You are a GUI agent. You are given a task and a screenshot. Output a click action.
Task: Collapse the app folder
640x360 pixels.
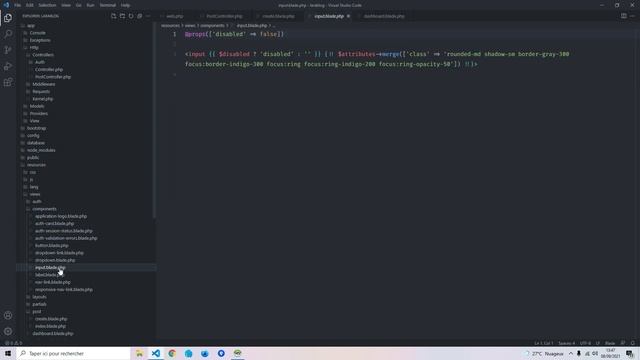point(31,25)
